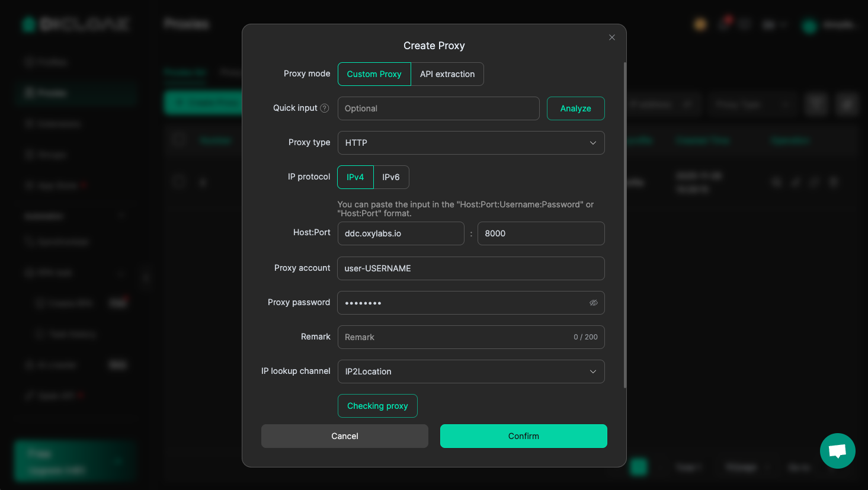
Task: Cancel the Create Proxy dialog
Action: pos(344,436)
